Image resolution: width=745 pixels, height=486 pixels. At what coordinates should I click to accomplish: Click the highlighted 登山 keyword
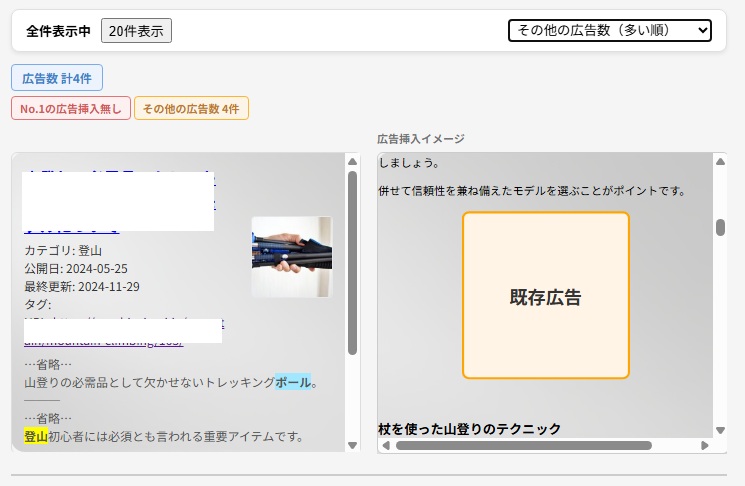point(36,436)
